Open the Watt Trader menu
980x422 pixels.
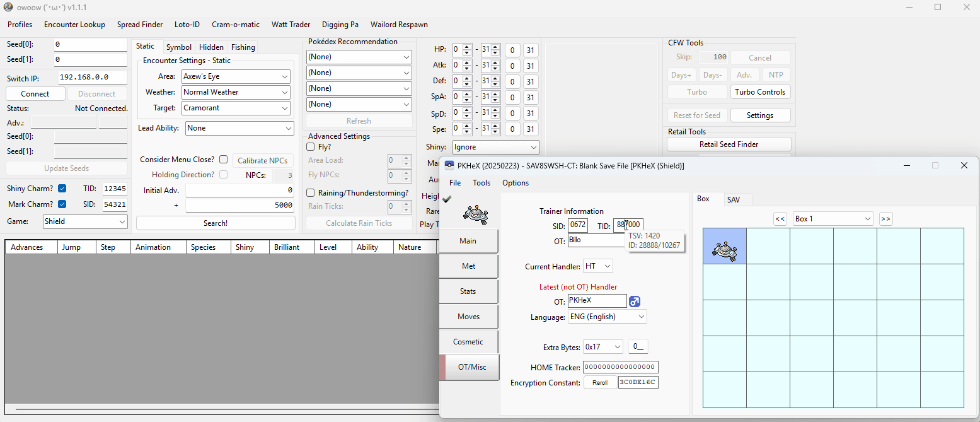coord(291,25)
